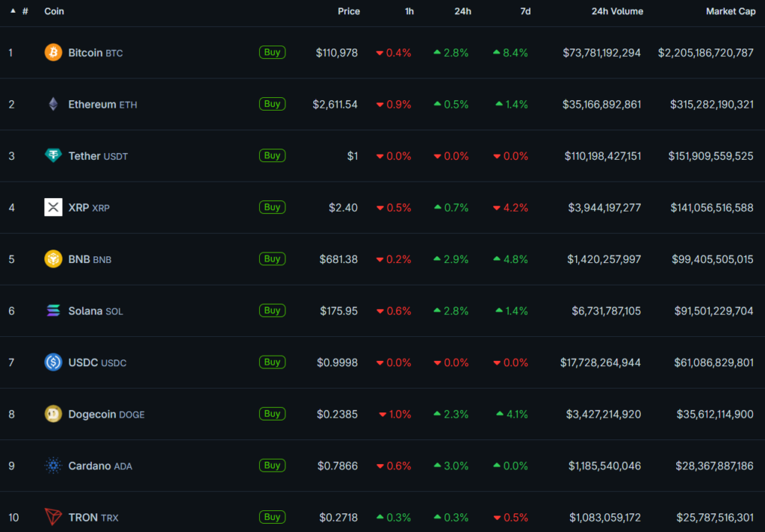
Task: Click the BNB coin icon
Action: coord(52,259)
